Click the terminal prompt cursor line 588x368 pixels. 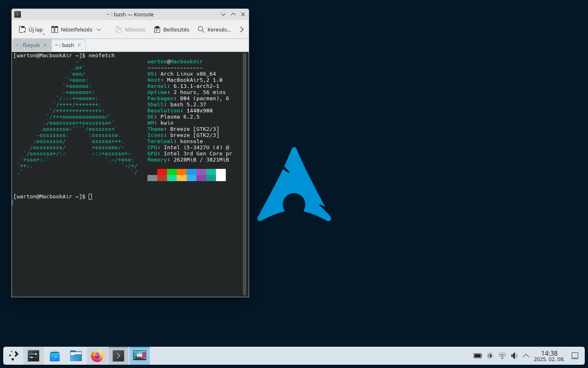point(53,197)
